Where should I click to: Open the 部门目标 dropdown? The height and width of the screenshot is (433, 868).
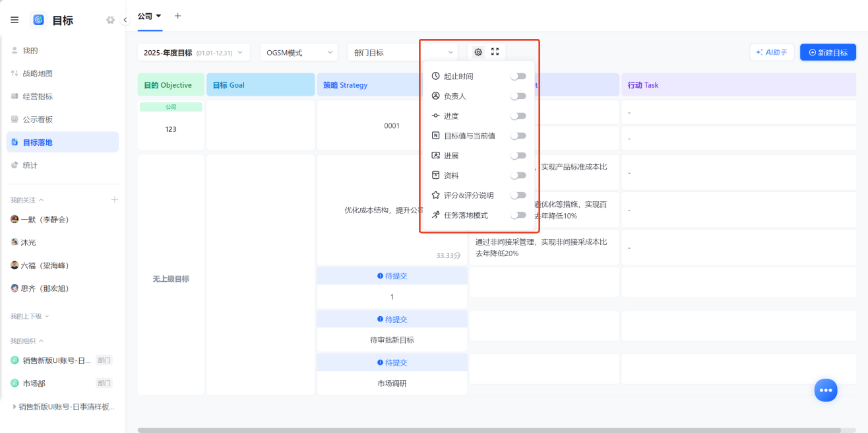(403, 52)
